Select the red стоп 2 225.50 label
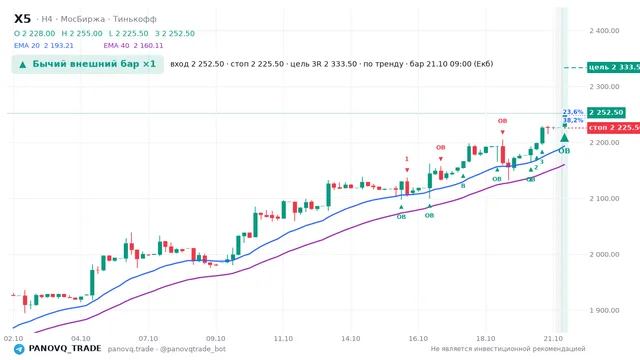Image resolution: width=640 pixels, height=360 pixels. click(613, 128)
